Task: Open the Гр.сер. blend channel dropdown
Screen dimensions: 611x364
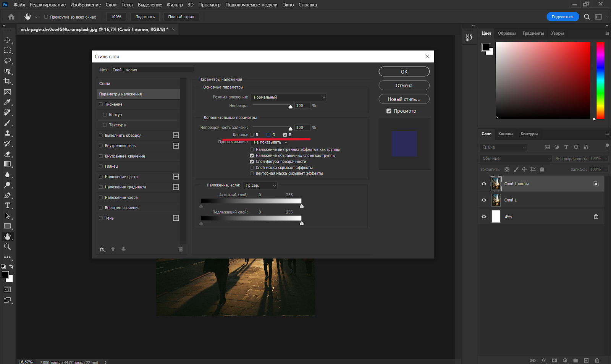Action: tap(260, 185)
